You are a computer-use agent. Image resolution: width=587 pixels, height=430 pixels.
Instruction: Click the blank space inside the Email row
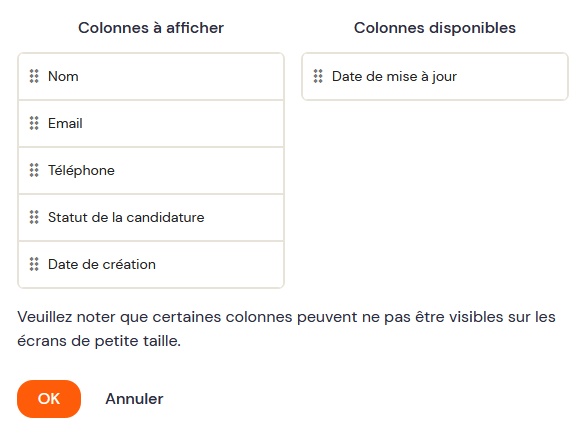pos(183,123)
